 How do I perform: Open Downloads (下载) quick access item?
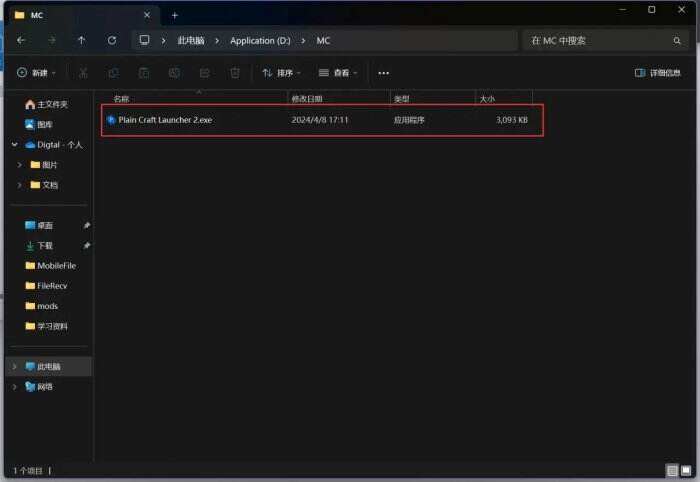39,245
